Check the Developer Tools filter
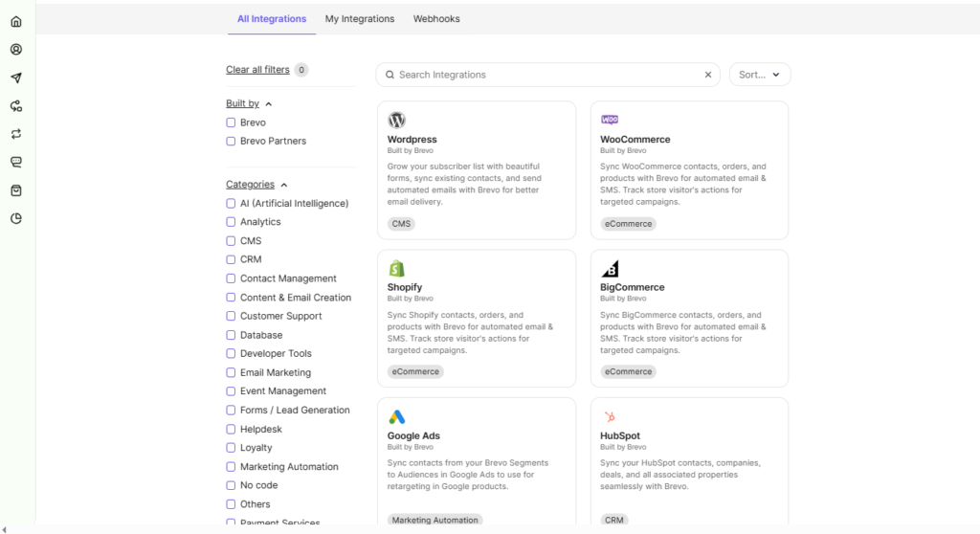Image resolution: width=980 pixels, height=534 pixels. [231, 353]
